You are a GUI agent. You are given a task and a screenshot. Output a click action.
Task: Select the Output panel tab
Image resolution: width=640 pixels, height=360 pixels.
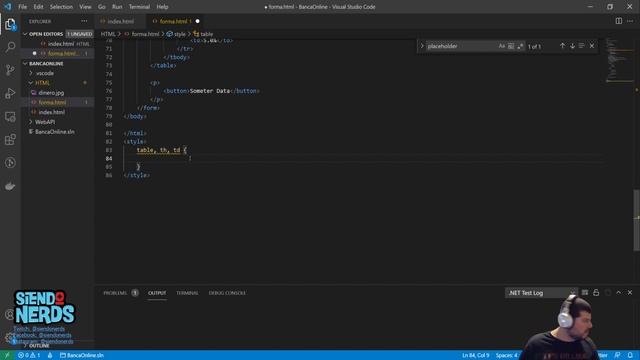(x=157, y=293)
